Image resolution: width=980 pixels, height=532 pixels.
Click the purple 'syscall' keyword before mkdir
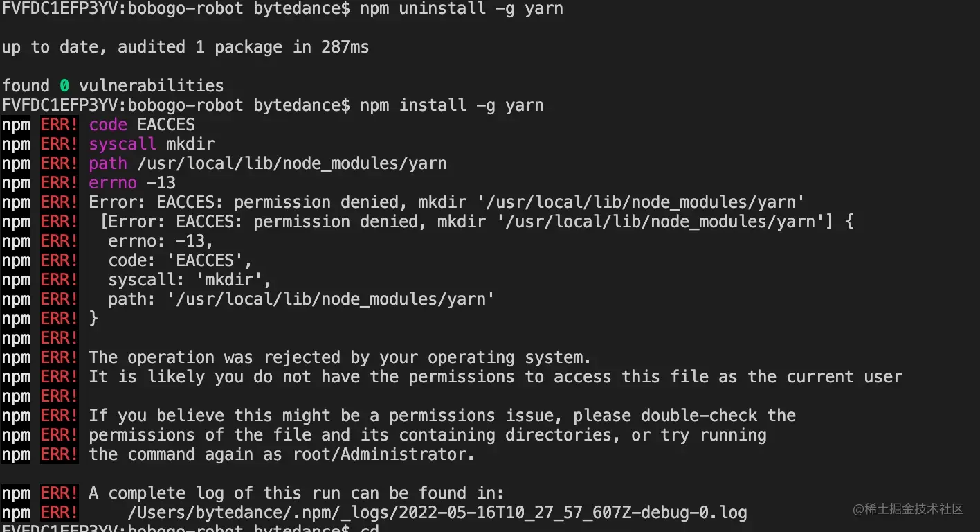pos(122,144)
